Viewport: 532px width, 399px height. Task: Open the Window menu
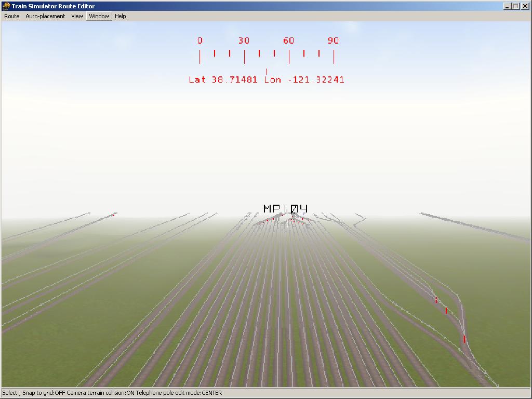click(x=99, y=16)
